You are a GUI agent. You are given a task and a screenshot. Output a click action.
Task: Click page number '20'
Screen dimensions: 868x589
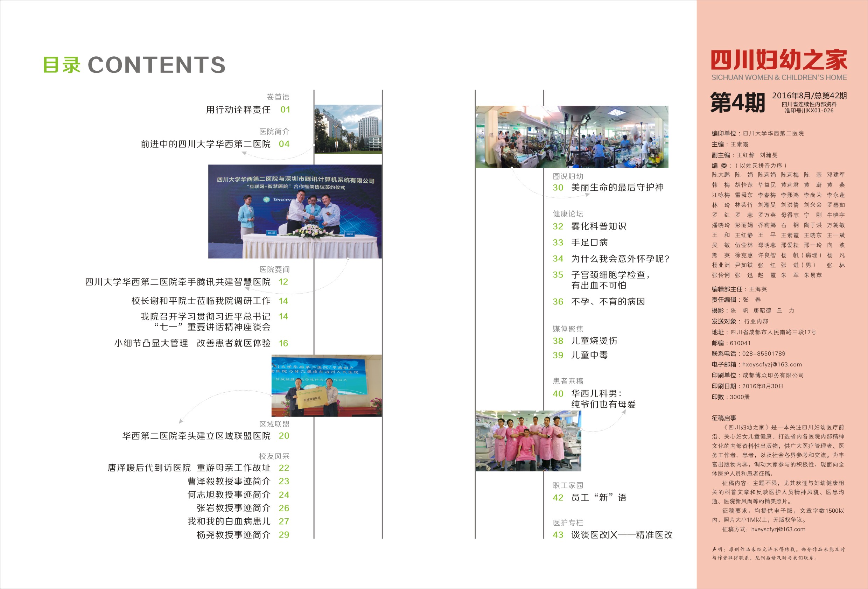click(284, 436)
